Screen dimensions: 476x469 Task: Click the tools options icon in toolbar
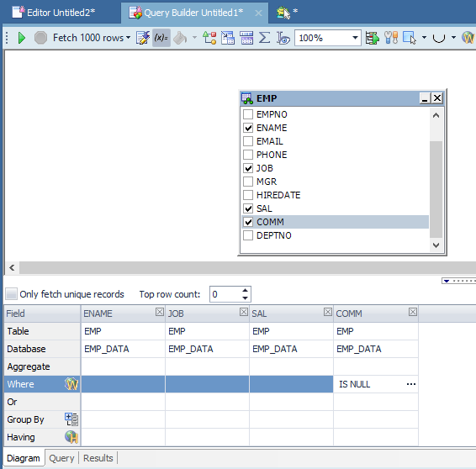click(x=391, y=38)
